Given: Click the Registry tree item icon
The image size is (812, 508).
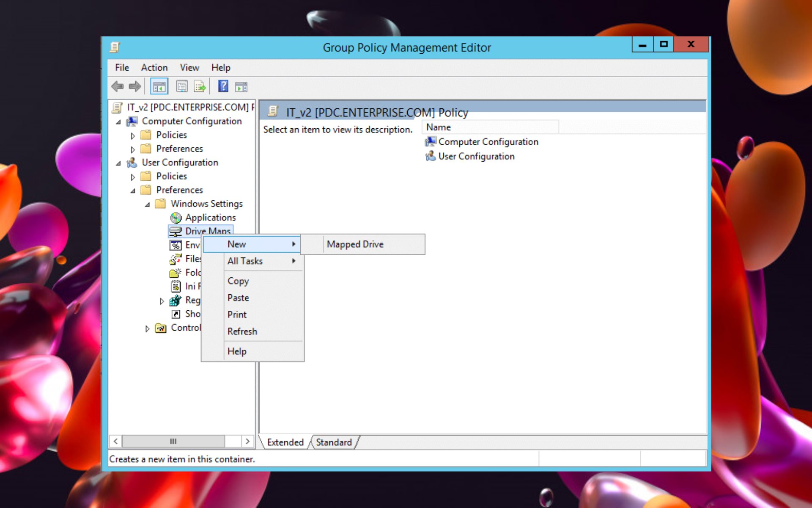Looking at the screenshot, I should pyautogui.click(x=176, y=300).
